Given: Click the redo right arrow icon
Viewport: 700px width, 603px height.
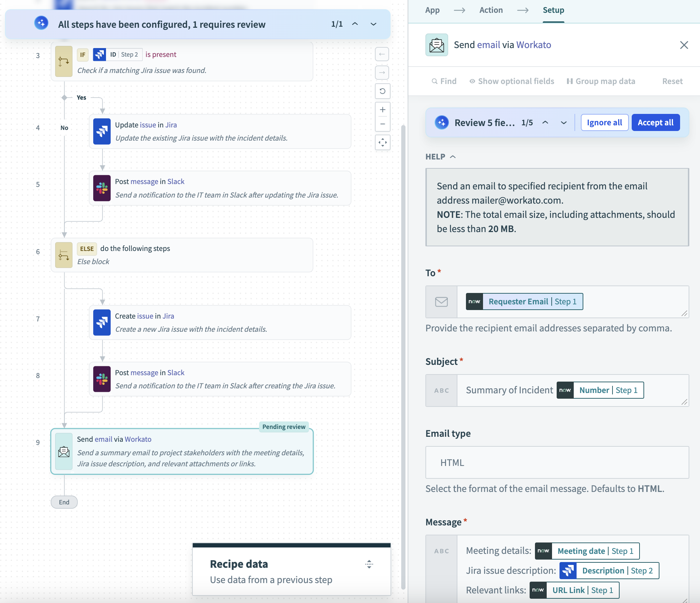Looking at the screenshot, I should [382, 73].
